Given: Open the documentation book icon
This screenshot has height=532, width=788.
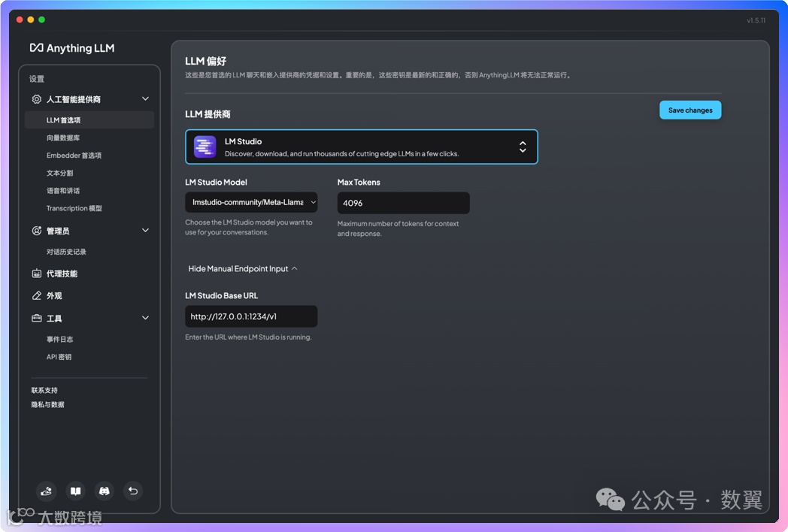Looking at the screenshot, I should [x=75, y=491].
